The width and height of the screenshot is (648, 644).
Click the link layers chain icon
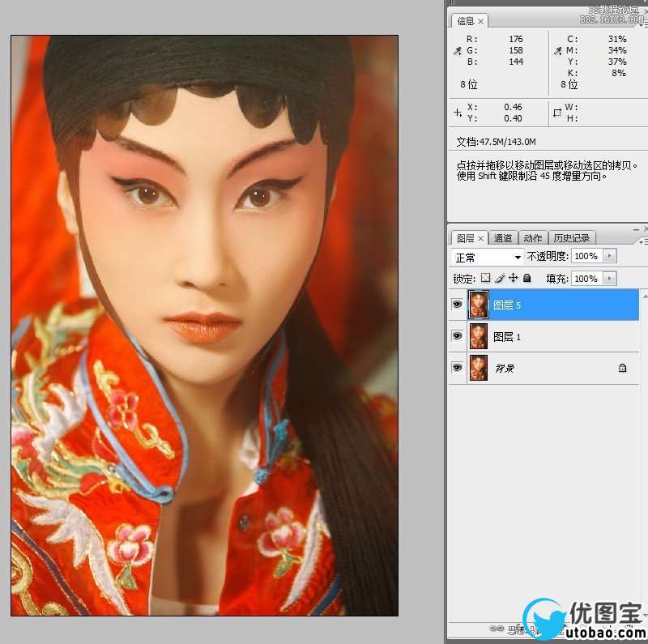coord(497,629)
